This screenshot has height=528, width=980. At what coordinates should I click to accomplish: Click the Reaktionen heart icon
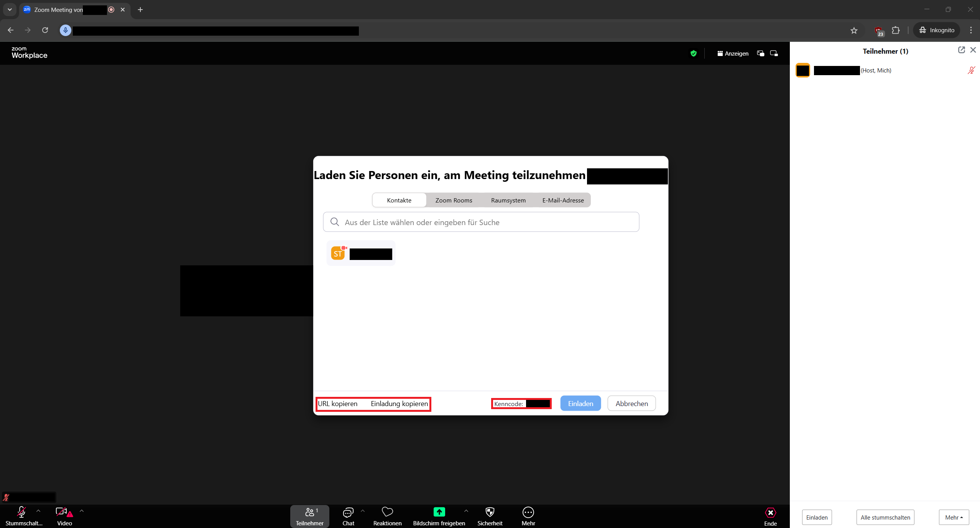click(x=387, y=512)
